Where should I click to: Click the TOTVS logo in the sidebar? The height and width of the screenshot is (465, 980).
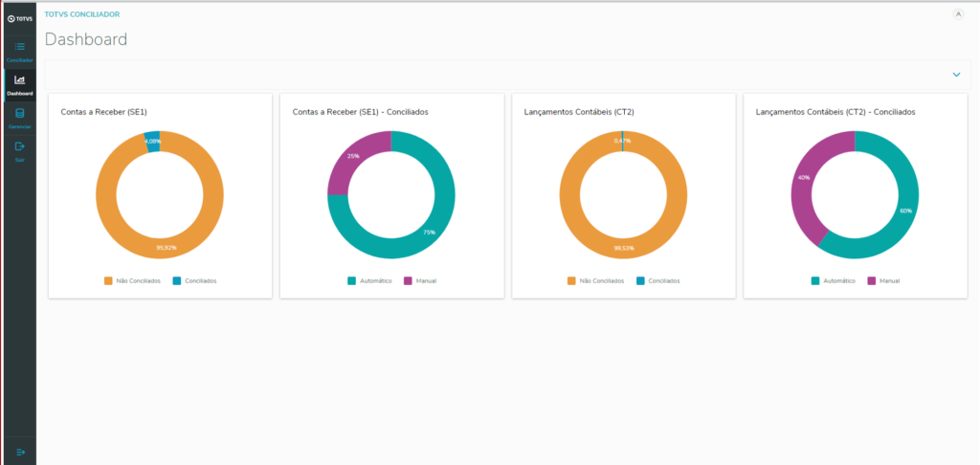coord(18,18)
